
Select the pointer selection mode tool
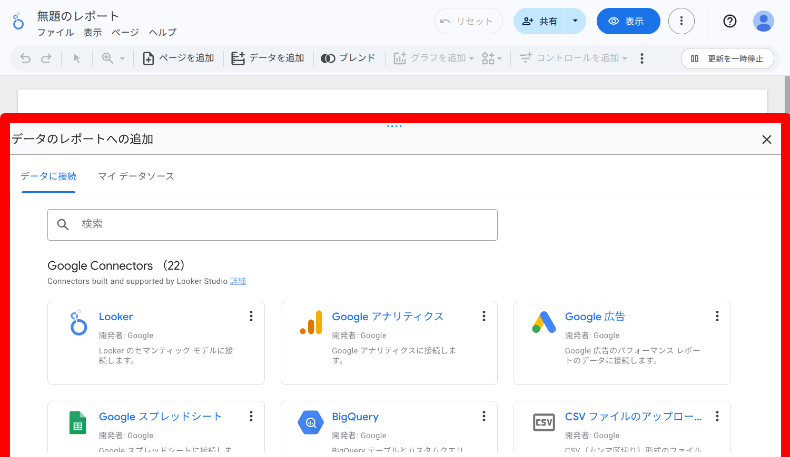pyautogui.click(x=77, y=58)
